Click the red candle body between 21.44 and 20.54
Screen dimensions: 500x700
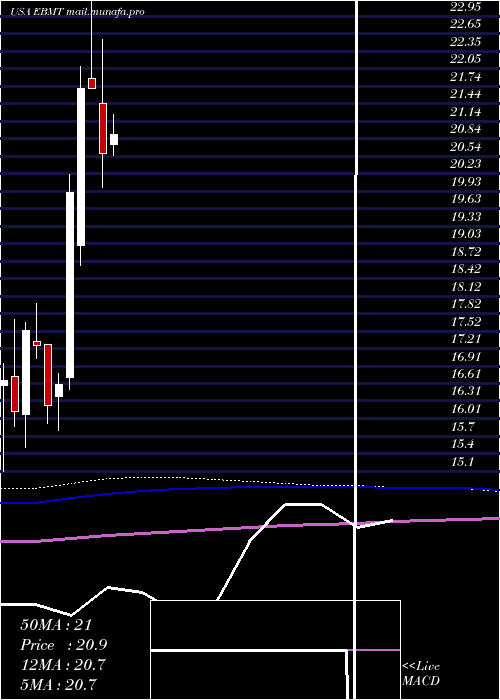tap(103, 129)
